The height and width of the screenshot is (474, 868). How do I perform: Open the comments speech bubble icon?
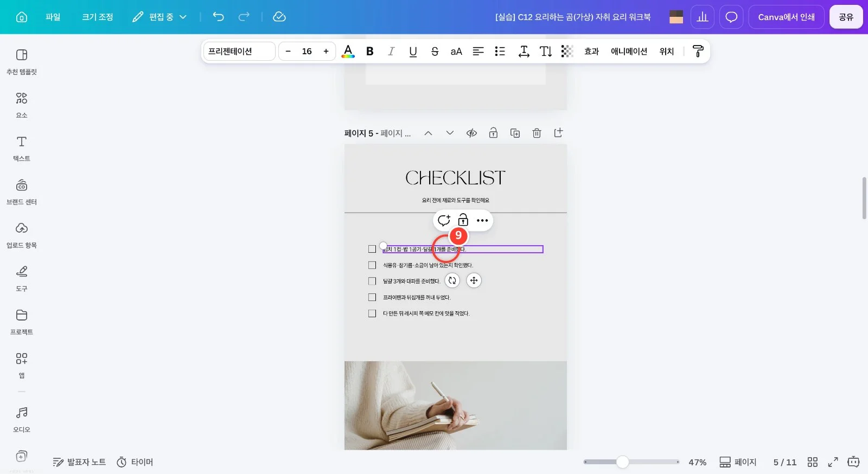731,17
